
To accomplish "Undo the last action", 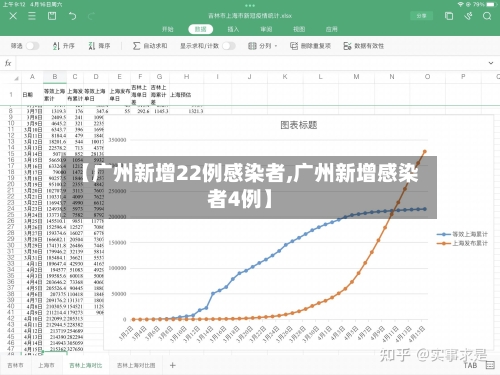I will tap(72, 16).
